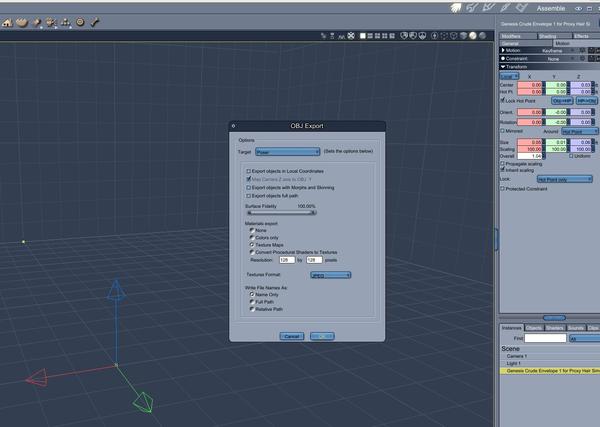
Task: Cancel the OBJ Export dialog
Action: click(292, 336)
